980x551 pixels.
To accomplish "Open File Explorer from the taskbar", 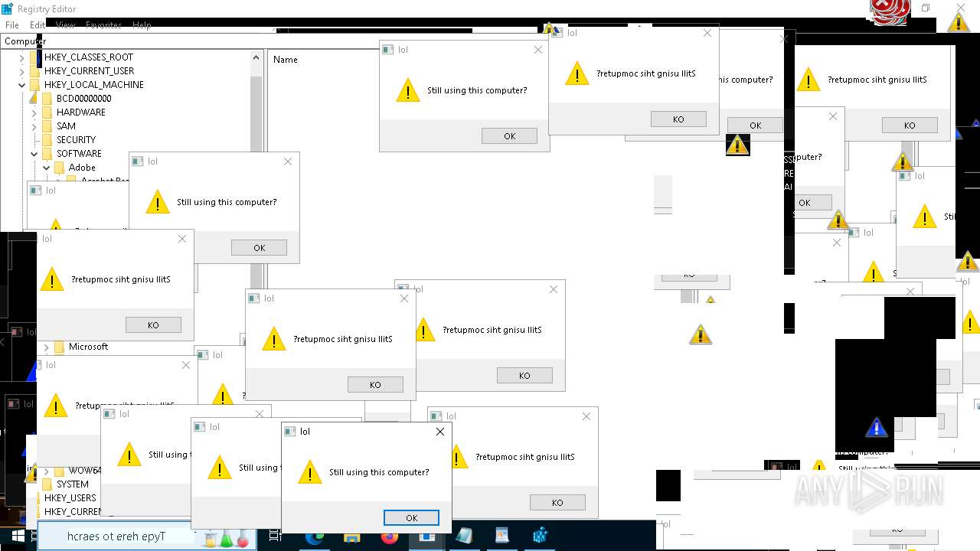I will (x=351, y=536).
